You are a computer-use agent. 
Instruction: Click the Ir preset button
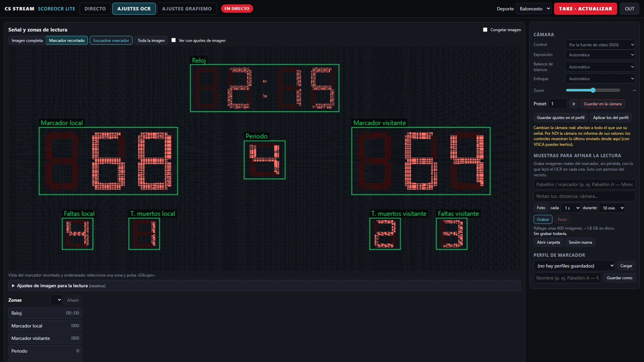coord(574,104)
